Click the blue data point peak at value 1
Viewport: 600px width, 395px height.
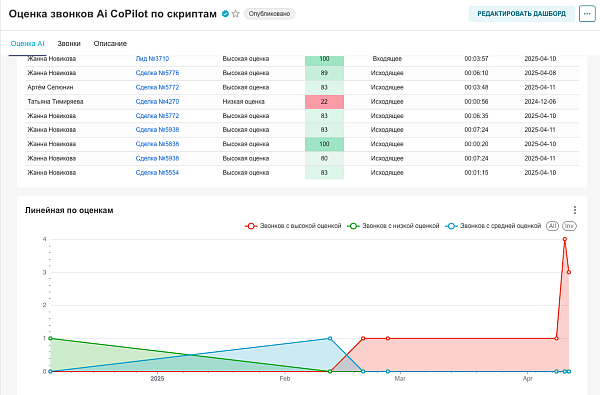point(330,338)
